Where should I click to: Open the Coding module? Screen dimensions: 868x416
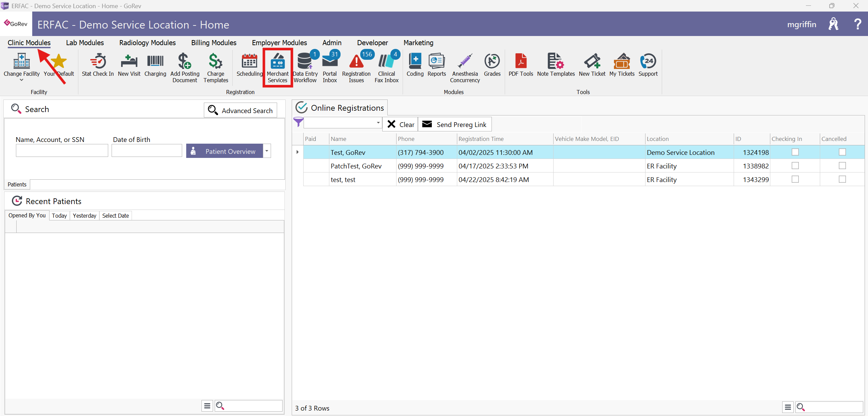click(415, 65)
